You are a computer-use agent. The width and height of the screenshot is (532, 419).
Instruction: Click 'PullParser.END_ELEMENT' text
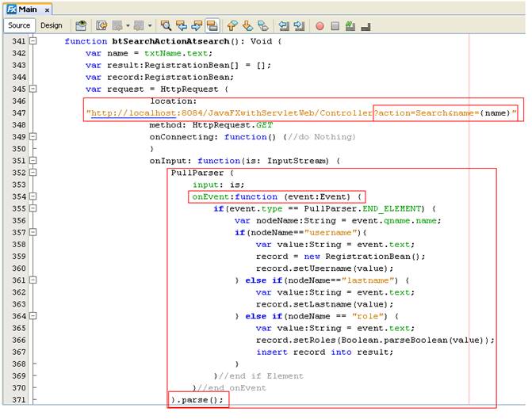tap(364, 208)
